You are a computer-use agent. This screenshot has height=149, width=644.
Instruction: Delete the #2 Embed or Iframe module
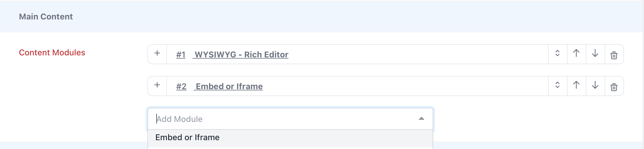click(614, 87)
